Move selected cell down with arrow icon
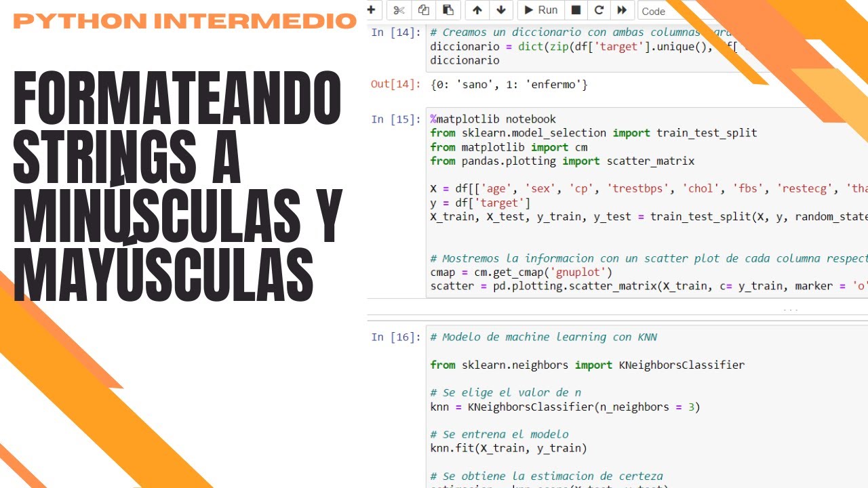The width and height of the screenshot is (868, 488). tap(501, 10)
